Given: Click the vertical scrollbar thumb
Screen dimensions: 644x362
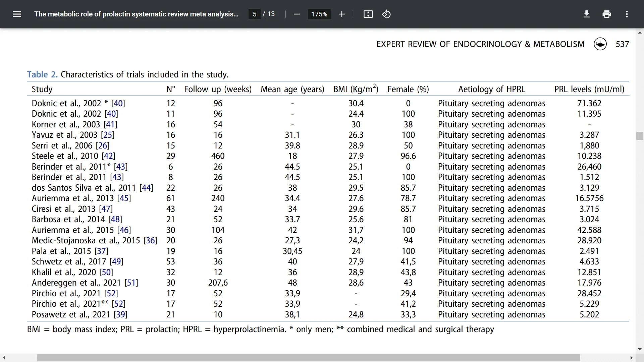Looking at the screenshot, I should 640,136.
